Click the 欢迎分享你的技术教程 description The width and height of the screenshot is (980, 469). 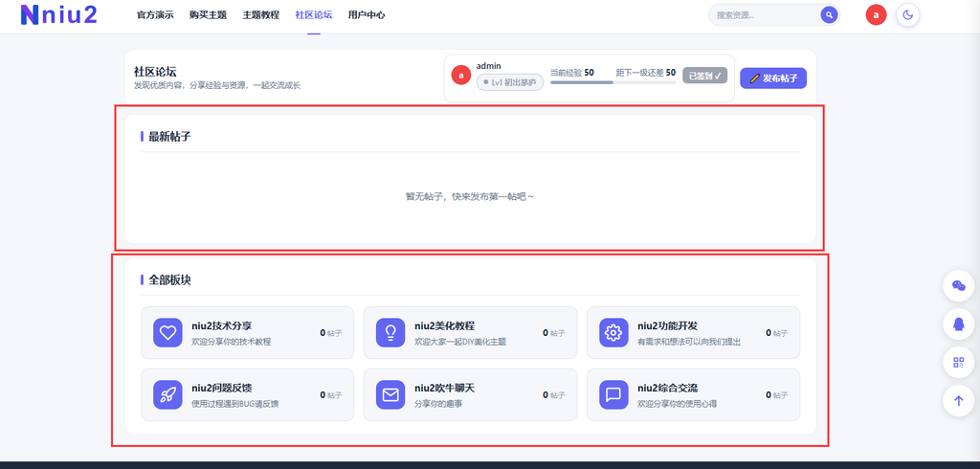(x=232, y=342)
